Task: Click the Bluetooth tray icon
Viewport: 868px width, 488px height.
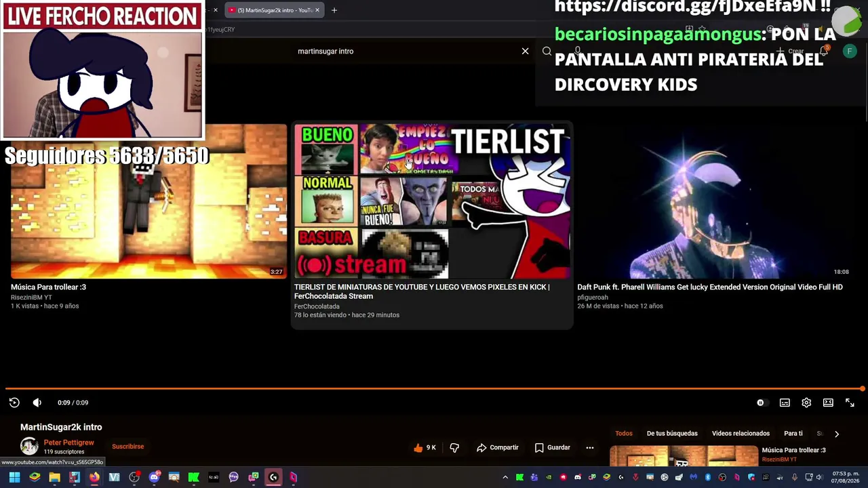Action: tap(707, 477)
